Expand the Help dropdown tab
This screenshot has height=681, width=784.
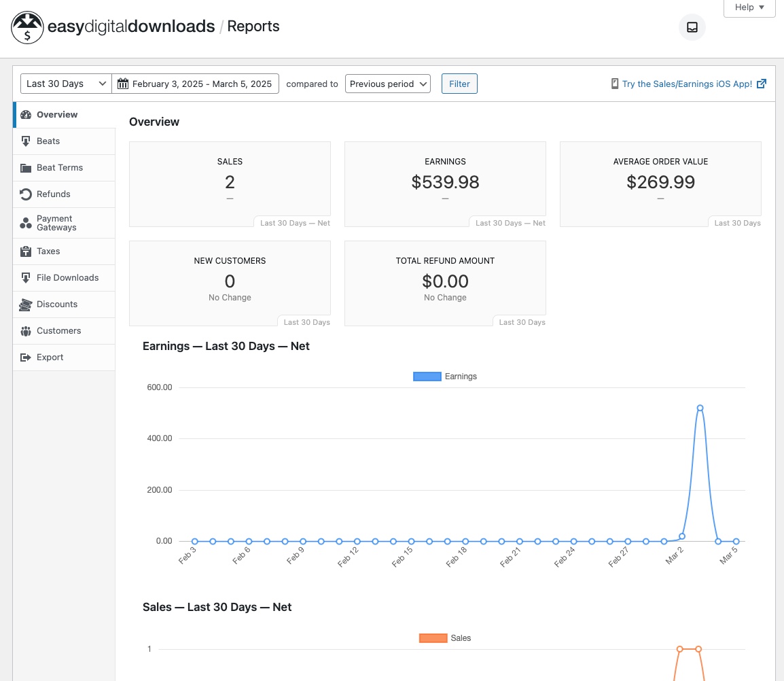749,7
